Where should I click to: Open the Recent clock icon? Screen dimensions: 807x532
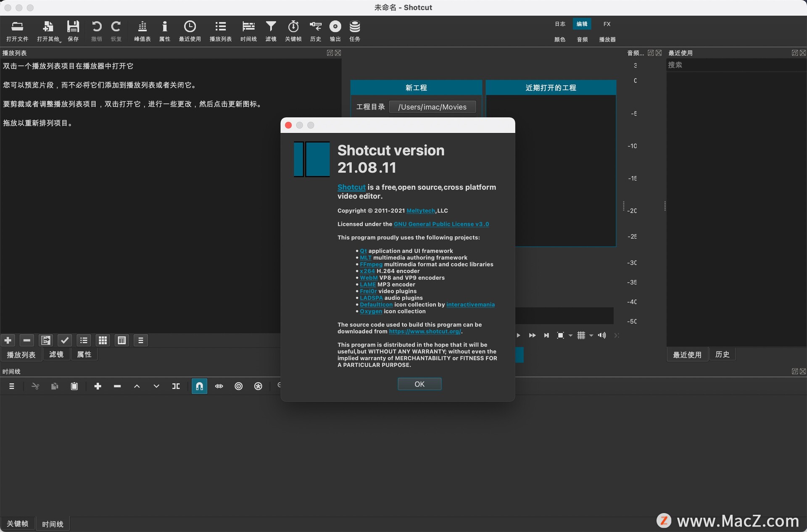pyautogui.click(x=190, y=31)
